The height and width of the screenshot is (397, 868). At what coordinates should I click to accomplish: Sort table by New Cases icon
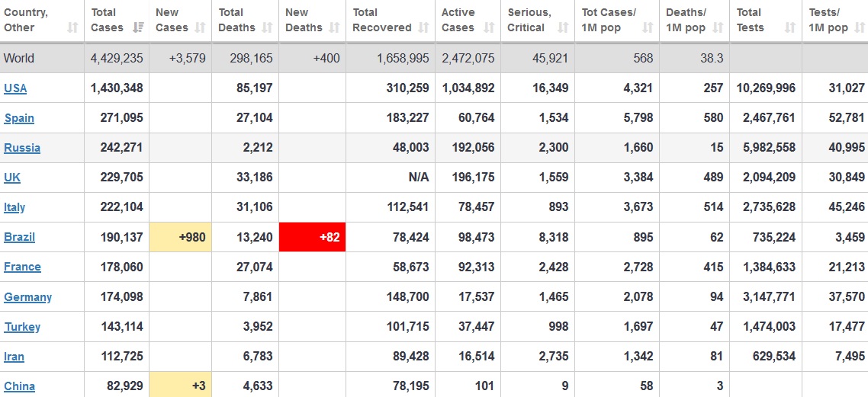coord(201,27)
